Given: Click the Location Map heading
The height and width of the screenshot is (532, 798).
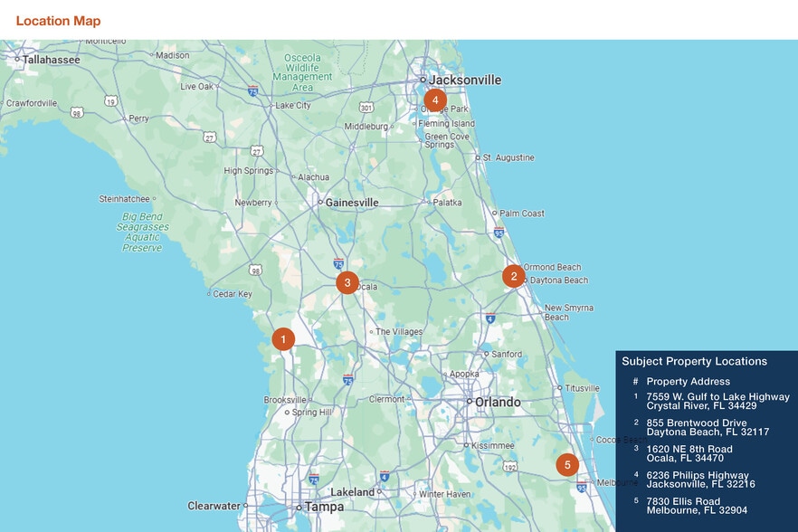Looking at the screenshot, I should click(x=58, y=21).
